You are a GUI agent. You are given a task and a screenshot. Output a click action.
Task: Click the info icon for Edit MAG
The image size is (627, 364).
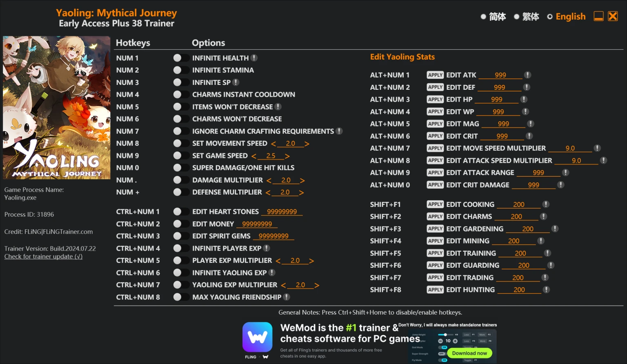[x=530, y=124]
